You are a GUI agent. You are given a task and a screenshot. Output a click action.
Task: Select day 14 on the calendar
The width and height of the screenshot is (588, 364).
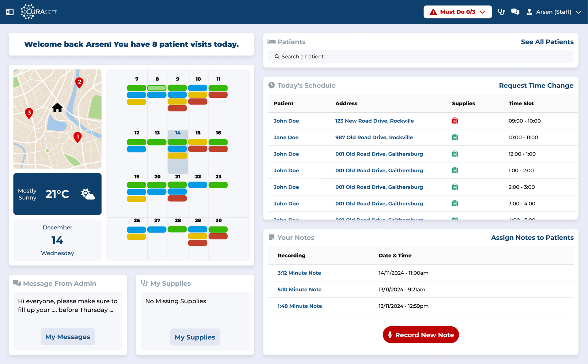[x=178, y=133]
